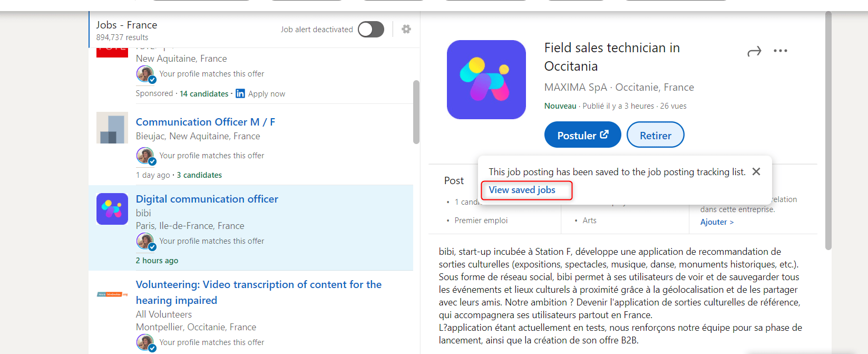Toggle the job alert switch
Viewport: 868px width, 354px height.
coord(371,30)
